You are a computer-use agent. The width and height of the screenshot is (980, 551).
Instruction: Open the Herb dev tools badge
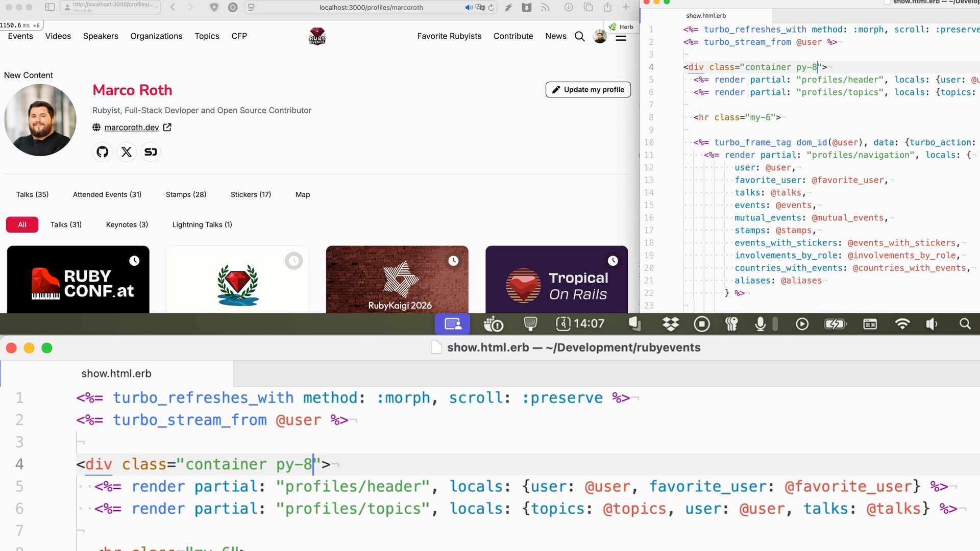pyautogui.click(x=621, y=27)
